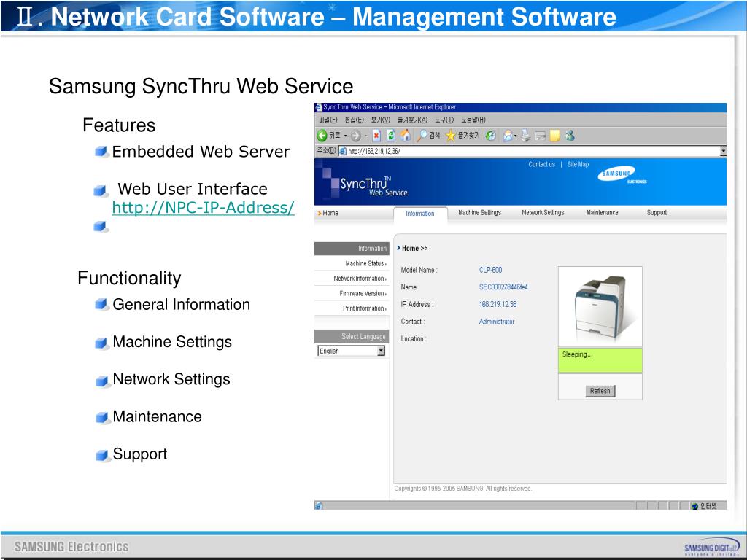Click the Mail envelope icon in toolbar
Image resolution: width=747 pixels, height=560 pixels.
(508, 136)
